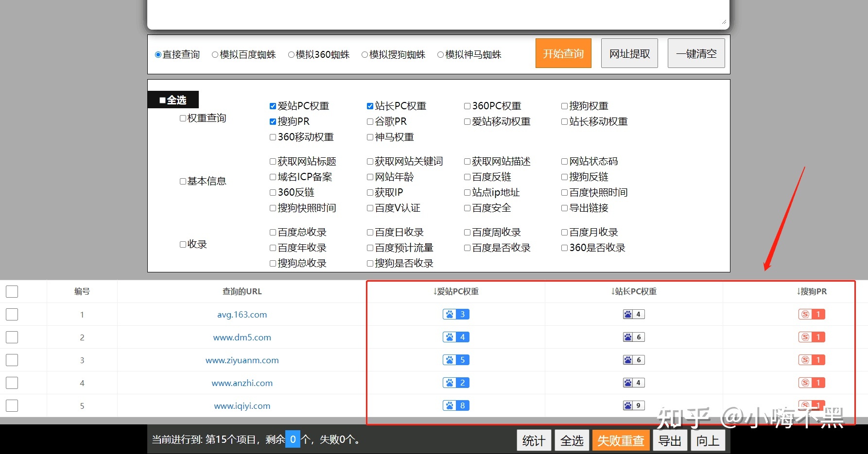
Task: Enable the 百度总收录 checkbox
Action: click(273, 232)
